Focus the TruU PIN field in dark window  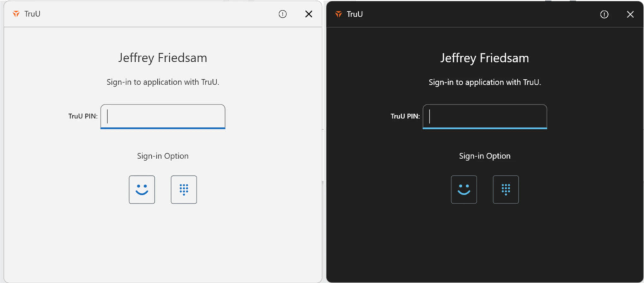485,116
